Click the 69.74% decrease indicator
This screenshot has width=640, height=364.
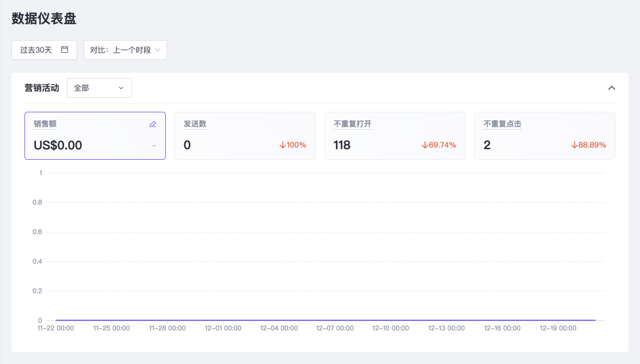click(439, 145)
